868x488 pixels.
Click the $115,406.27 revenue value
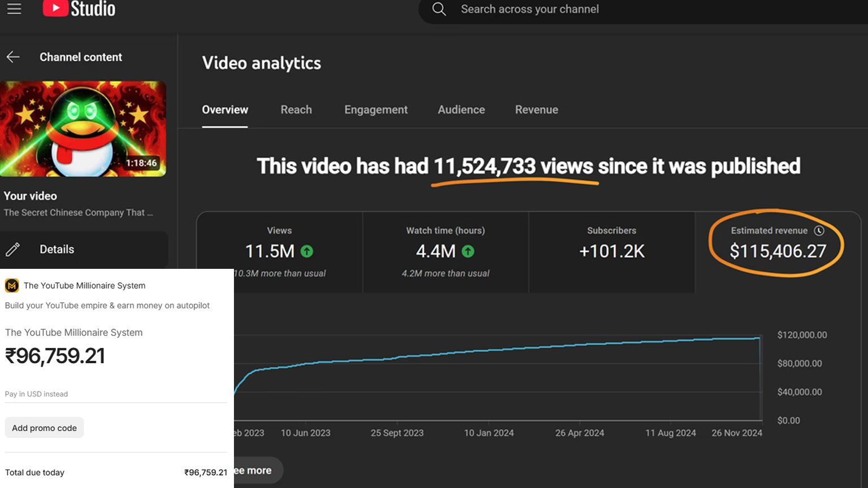pyautogui.click(x=778, y=251)
